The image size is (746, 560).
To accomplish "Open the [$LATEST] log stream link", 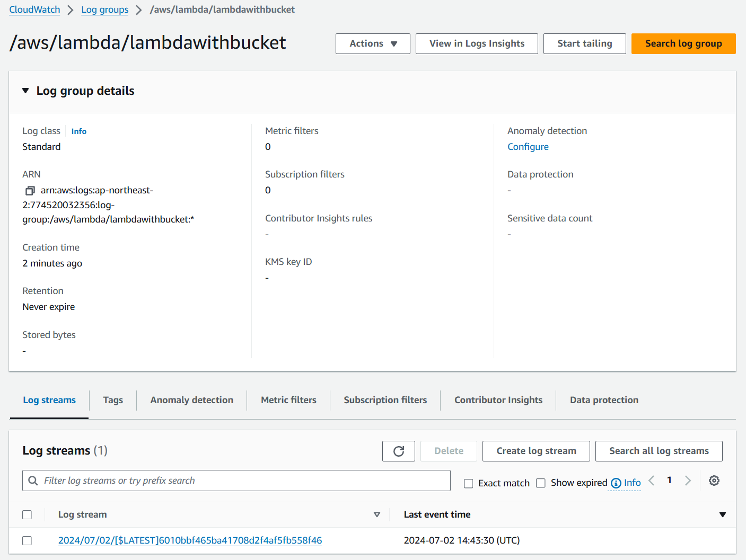I will click(x=190, y=540).
